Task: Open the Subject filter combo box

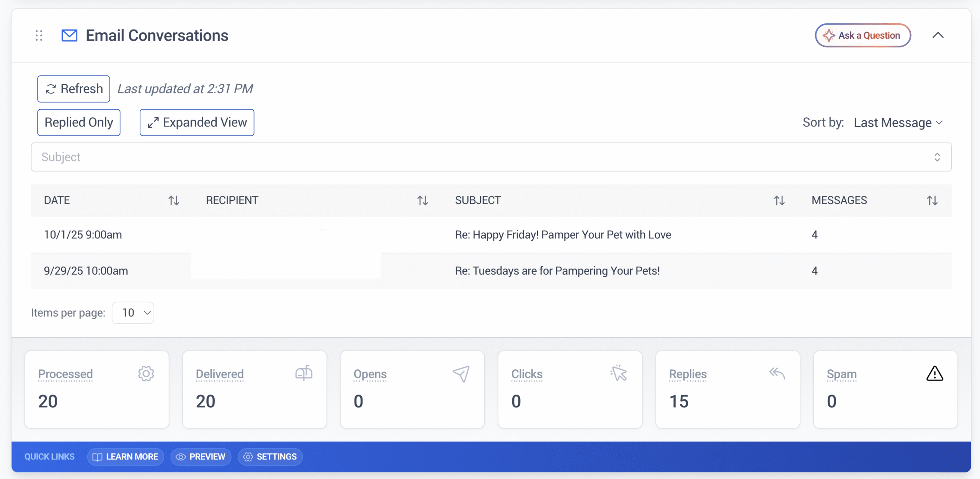Action: [491, 157]
